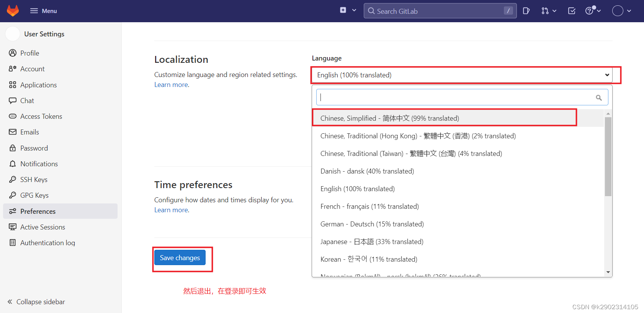Click the create new plus icon
The image size is (644, 313).
pyautogui.click(x=343, y=10)
